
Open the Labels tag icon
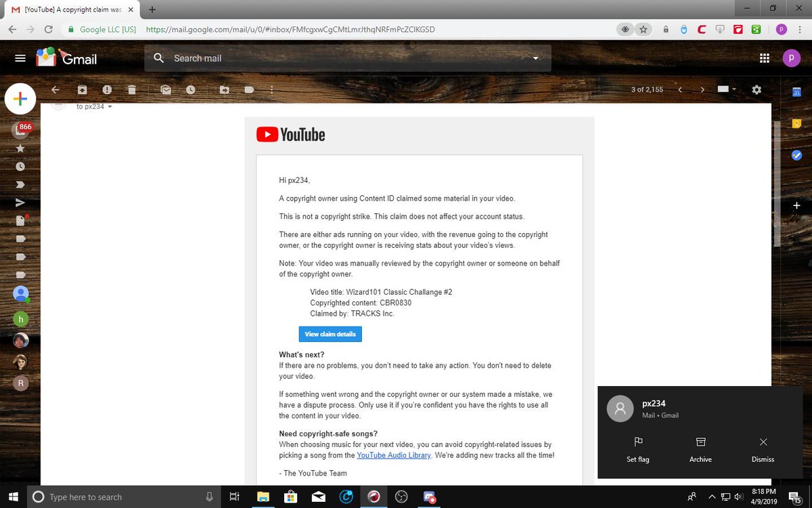click(x=249, y=89)
